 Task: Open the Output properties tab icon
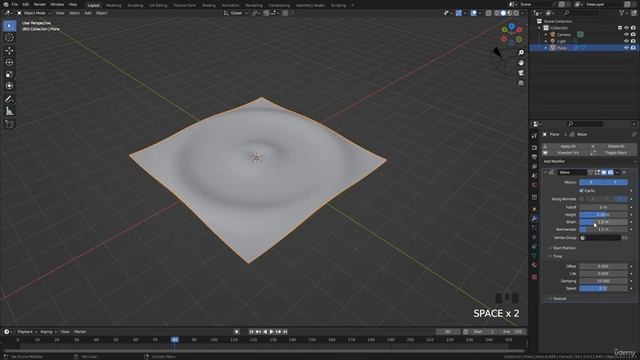click(x=534, y=157)
